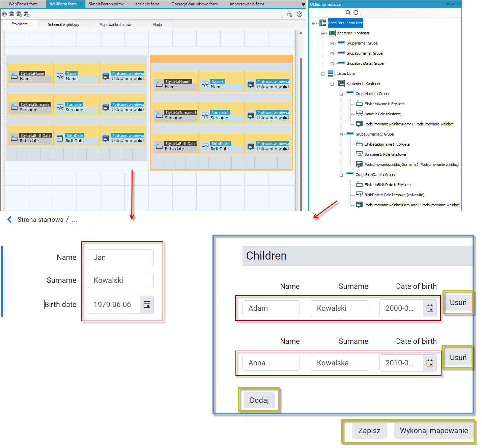Collapse the GrupaSurname1 node in tree

coord(341,135)
